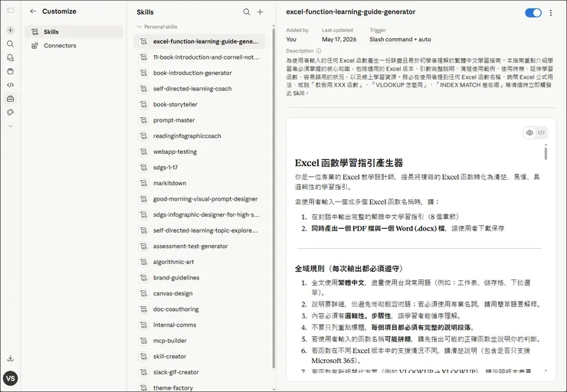This screenshot has height=392, width=567.
Task: Select theme-factory skill
Action: [199, 387]
